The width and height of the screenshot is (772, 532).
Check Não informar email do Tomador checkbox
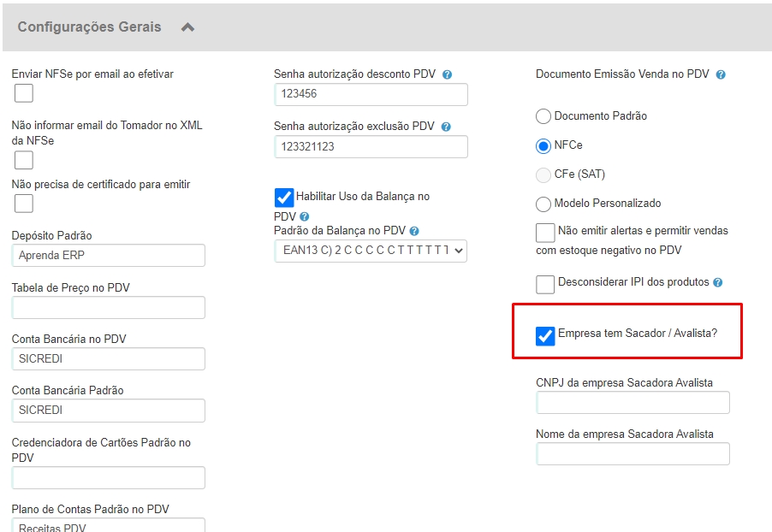(24, 160)
